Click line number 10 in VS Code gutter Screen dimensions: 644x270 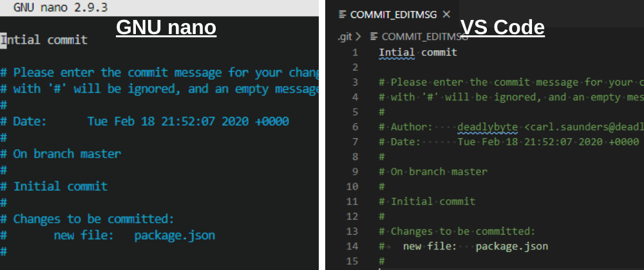click(352, 186)
